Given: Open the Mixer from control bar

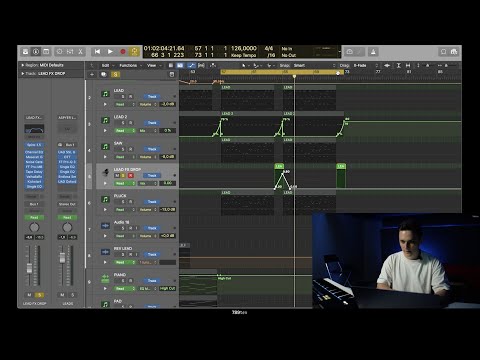Looking at the screenshot, I should [70, 52].
